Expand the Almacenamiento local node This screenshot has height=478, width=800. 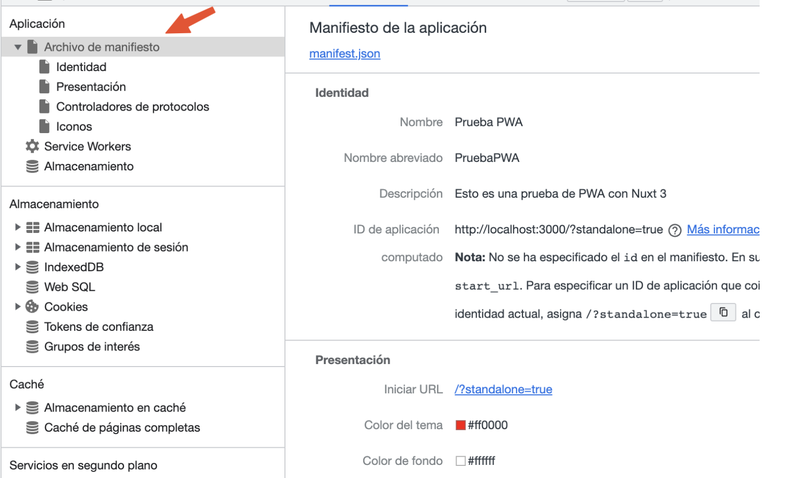(17, 227)
